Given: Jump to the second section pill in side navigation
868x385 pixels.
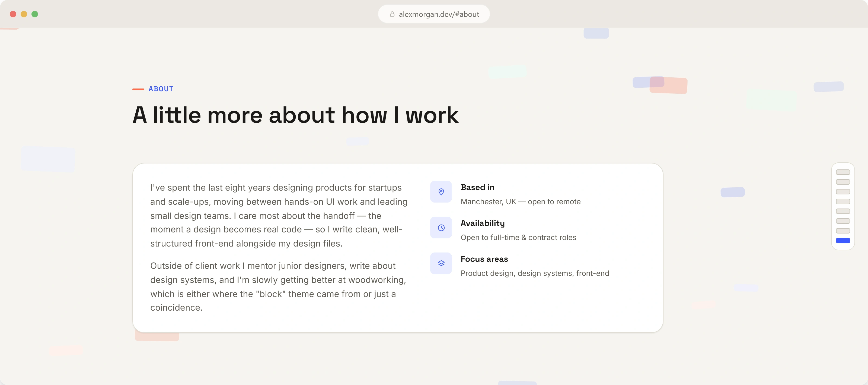Looking at the screenshot, I should pos(843,182).
